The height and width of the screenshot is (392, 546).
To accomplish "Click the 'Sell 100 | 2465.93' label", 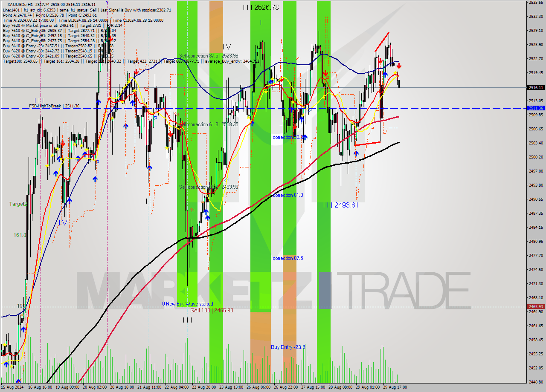I will click(x=212, y=310).
